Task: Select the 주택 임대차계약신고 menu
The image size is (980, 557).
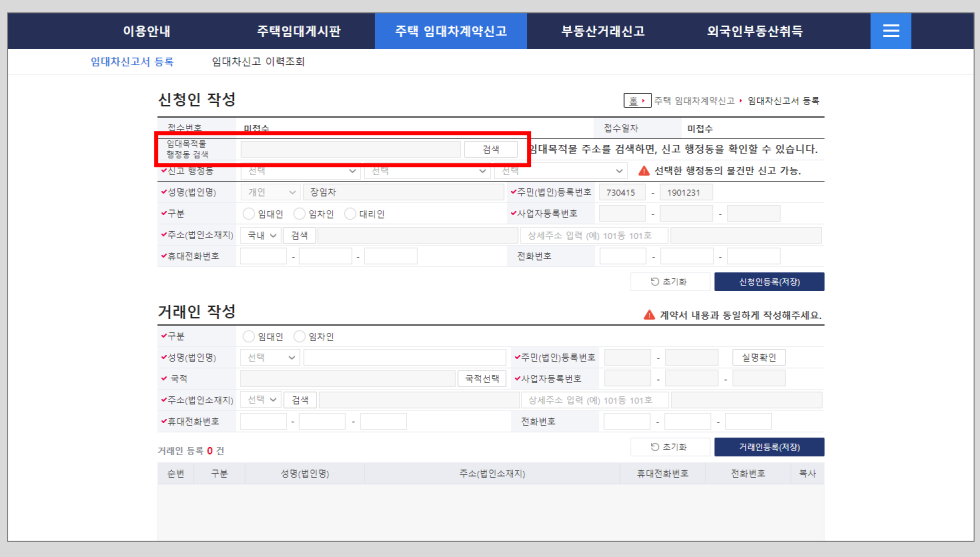Action: [x=451, y=31]
